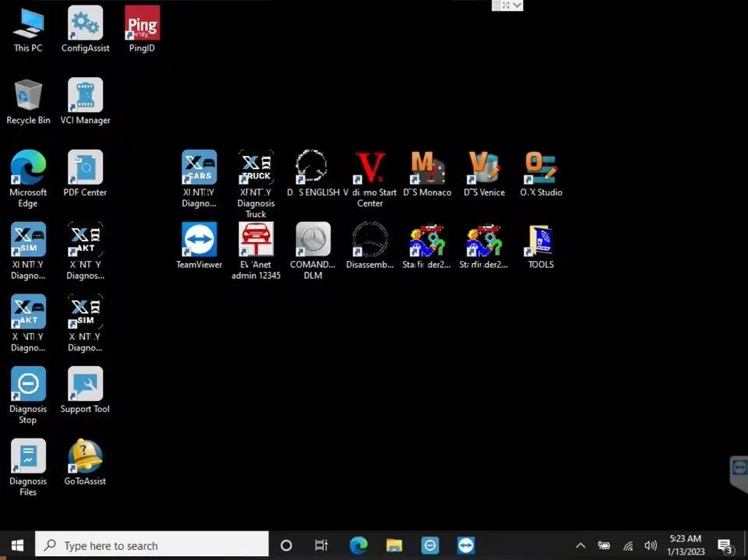Open Task View from the taskbar
Viewport: 748px width, 560px height.
pyautogui.click(x=321, y=546)
